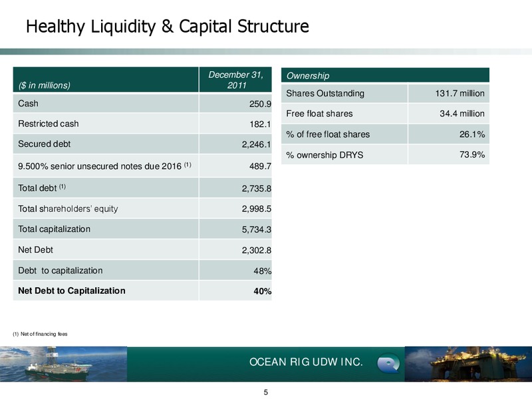532x399 pixels.
Task: Click the page number '5'
Action: 265,392
